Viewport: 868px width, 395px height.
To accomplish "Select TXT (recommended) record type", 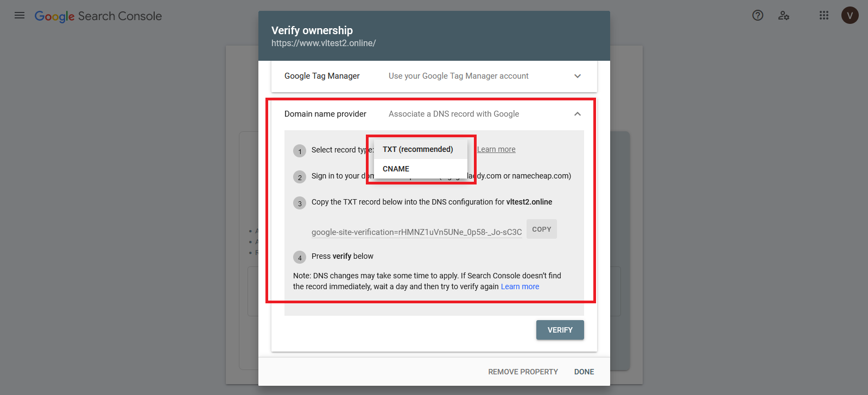I will 417,149.
